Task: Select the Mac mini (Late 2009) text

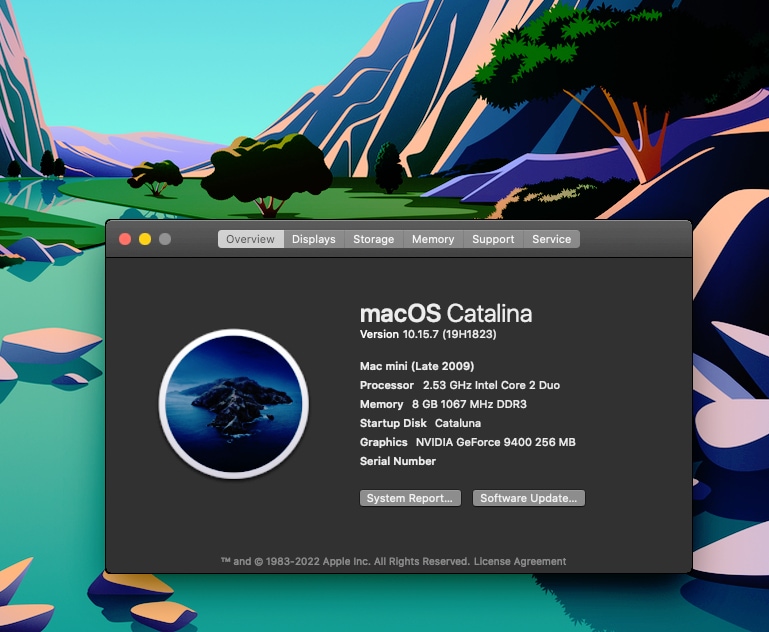Action: point(417,366)
